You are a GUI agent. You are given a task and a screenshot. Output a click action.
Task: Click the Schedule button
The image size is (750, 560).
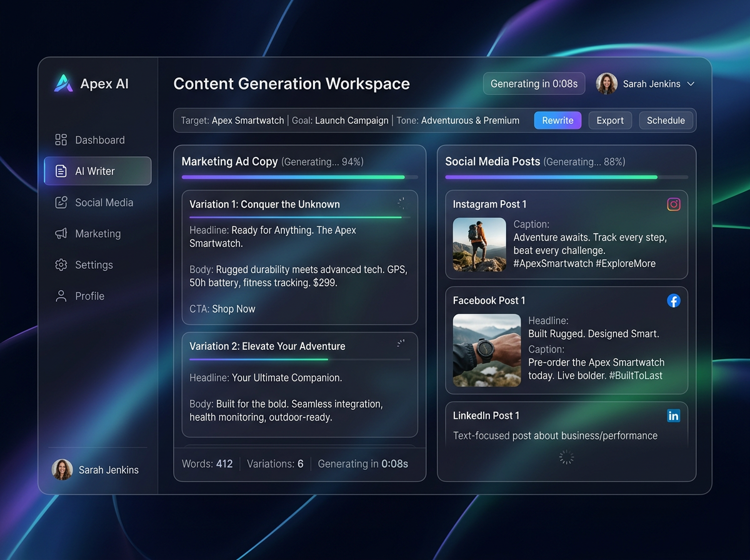(x=666, y=121)
